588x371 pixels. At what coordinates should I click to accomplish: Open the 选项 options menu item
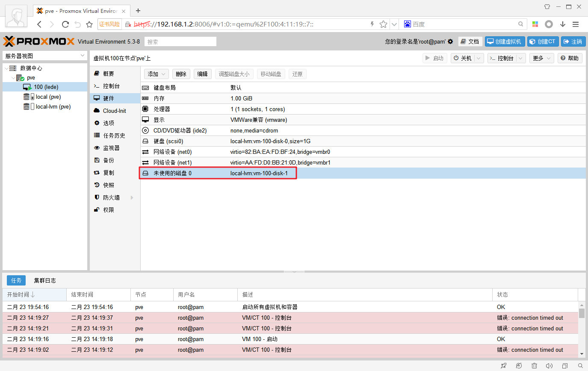115,123
